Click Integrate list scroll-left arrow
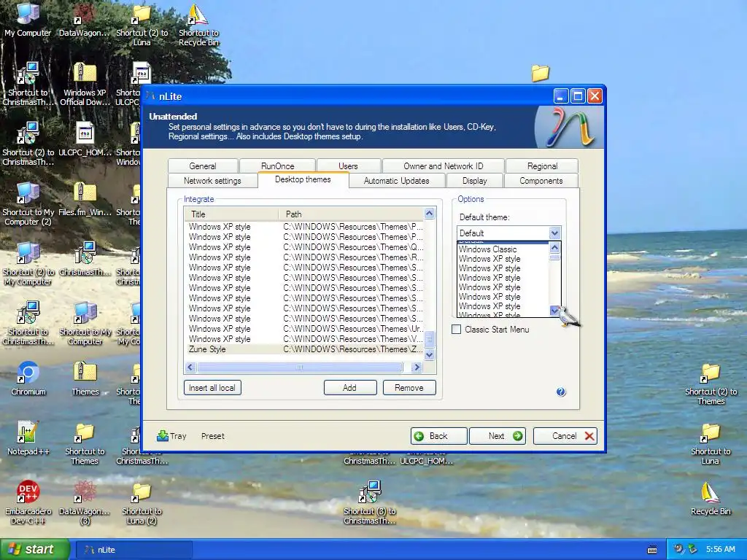 (190, 367)
